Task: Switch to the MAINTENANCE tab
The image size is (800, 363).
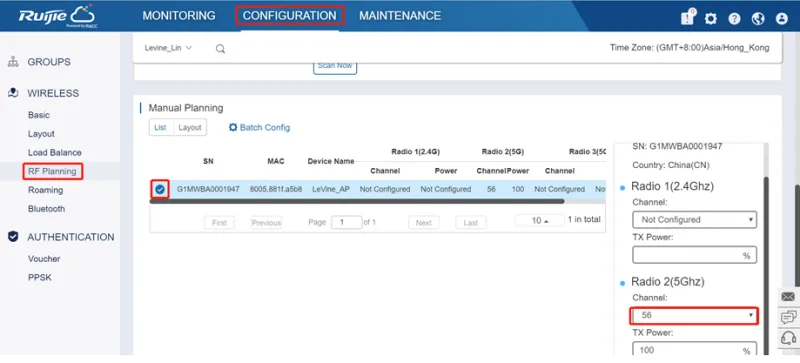Action: click(x=400, y=16)
